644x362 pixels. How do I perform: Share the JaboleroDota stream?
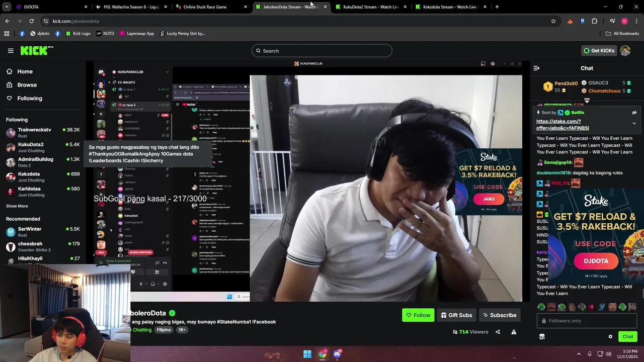498,332
